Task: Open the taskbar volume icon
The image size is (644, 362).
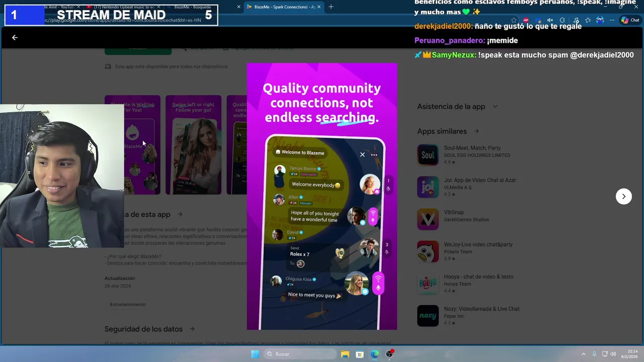Action: tap(613, 354)
